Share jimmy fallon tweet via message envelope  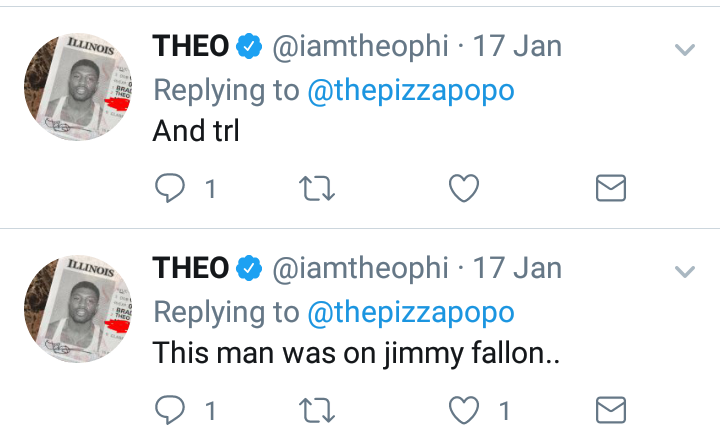611,410
